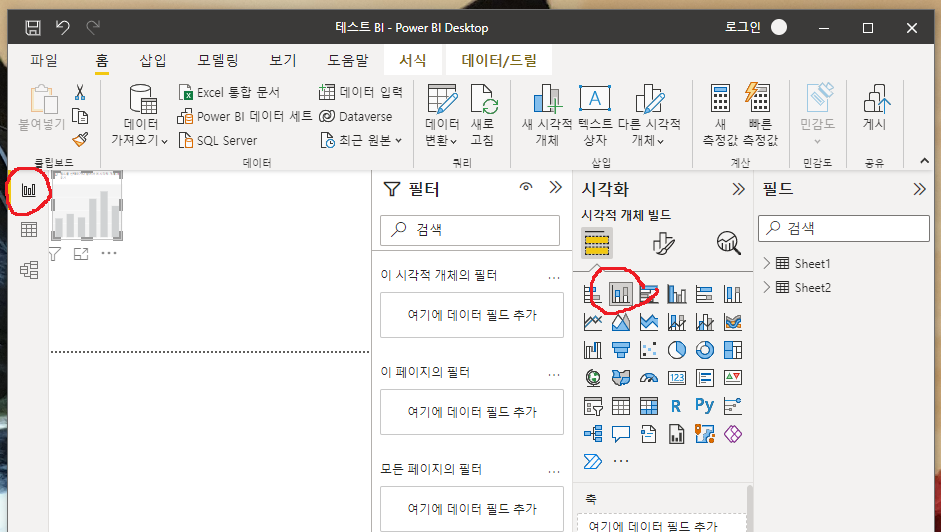This screenshot has height=532, width=941.
Task: Open more visuals ellipsis in visualizations
Action: point(621,461)
